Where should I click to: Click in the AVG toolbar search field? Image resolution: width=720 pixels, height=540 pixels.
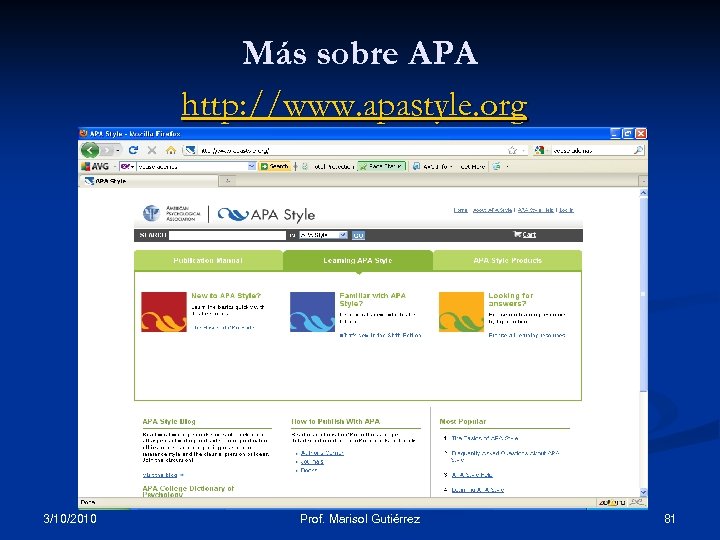pos(192,166)
